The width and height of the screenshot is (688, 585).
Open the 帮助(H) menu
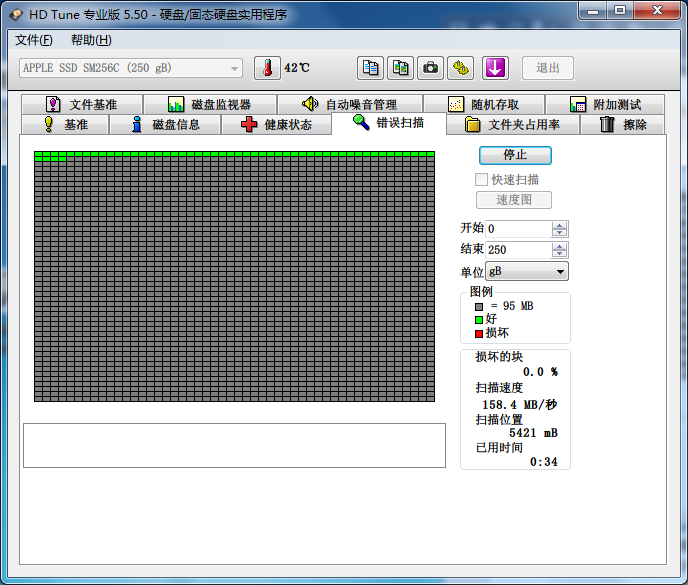coord(91,40)
